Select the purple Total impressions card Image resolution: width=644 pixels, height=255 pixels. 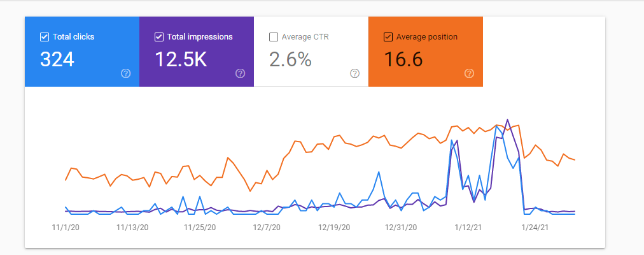pos(197,52)
